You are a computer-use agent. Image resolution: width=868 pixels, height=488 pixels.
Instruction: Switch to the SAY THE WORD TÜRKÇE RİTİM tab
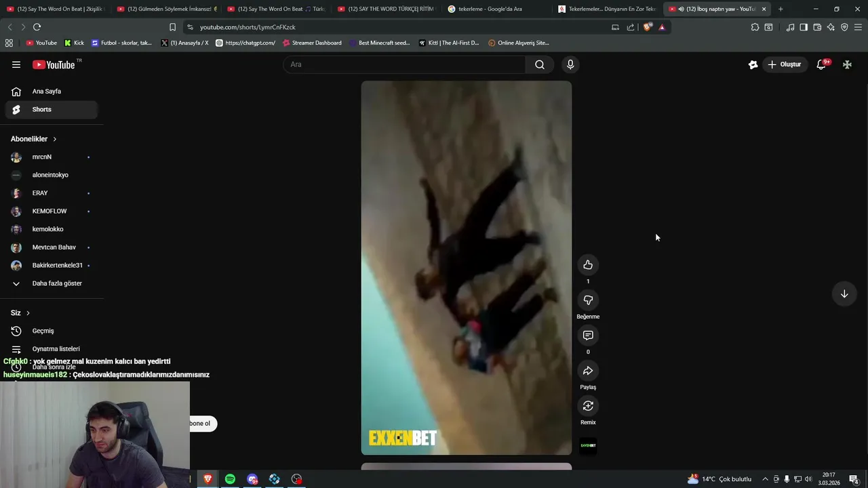pyautogui.click(x=386, y=9)
